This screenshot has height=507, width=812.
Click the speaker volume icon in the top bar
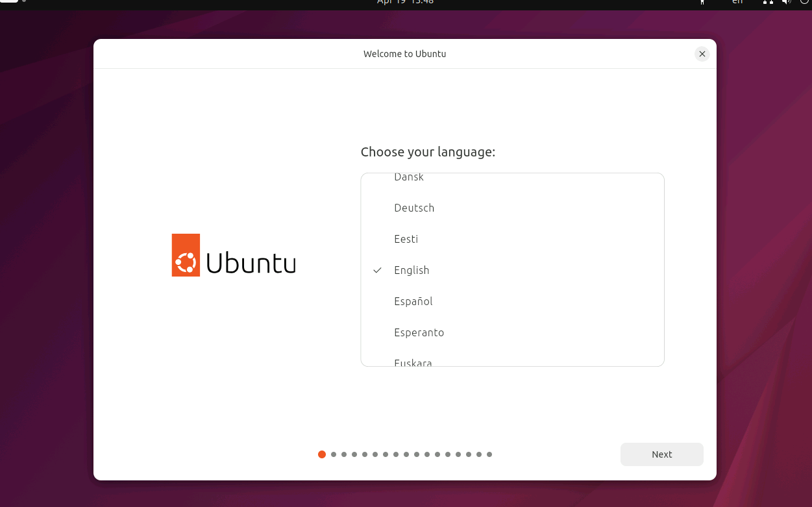(x=786, y=3)
